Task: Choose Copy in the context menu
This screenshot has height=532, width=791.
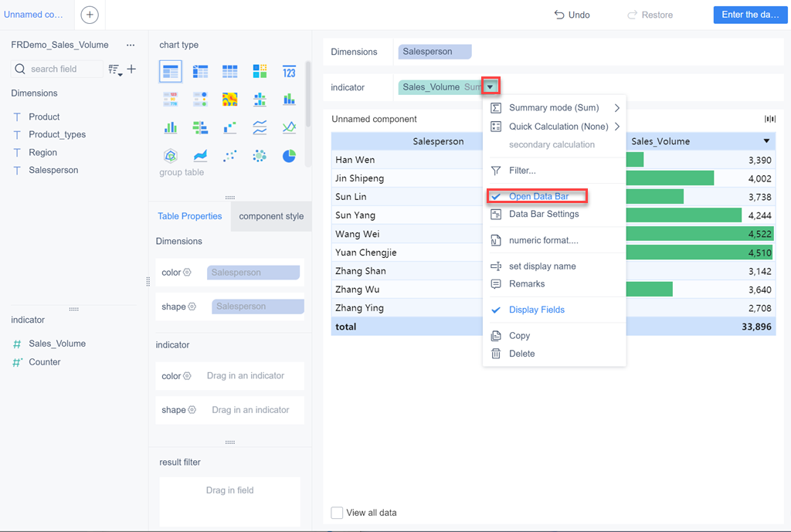Action: 554,335
